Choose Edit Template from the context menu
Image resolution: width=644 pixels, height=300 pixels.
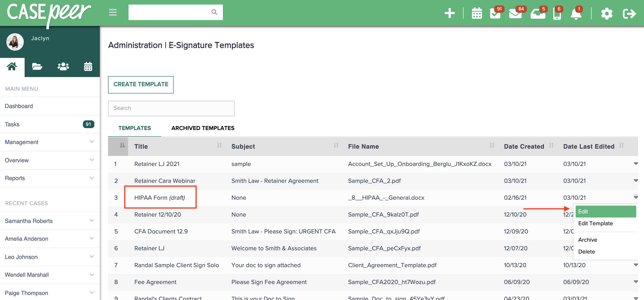click(x=595, y=223)
